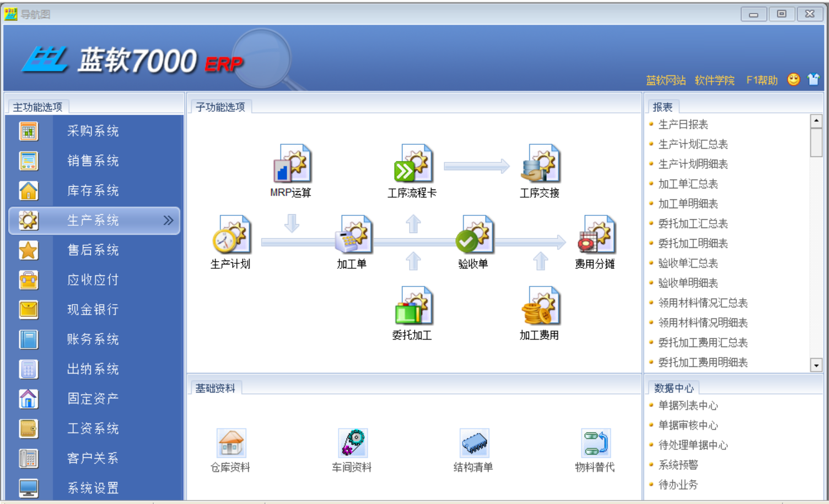Click the 工序流程卡 icon

tap(413, 164)
